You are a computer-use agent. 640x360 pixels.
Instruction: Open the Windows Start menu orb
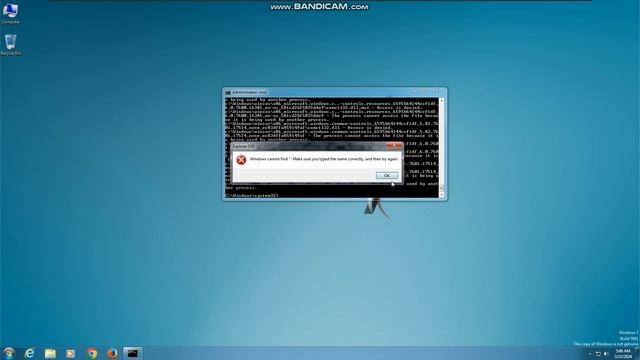[x=9, y=353]
